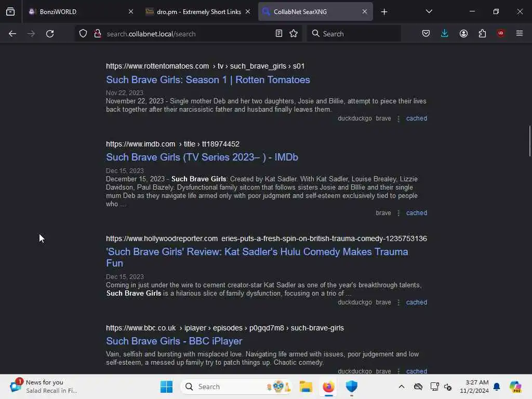
Task: Close the dro.pm tab
Action: (x=248, y=11)
